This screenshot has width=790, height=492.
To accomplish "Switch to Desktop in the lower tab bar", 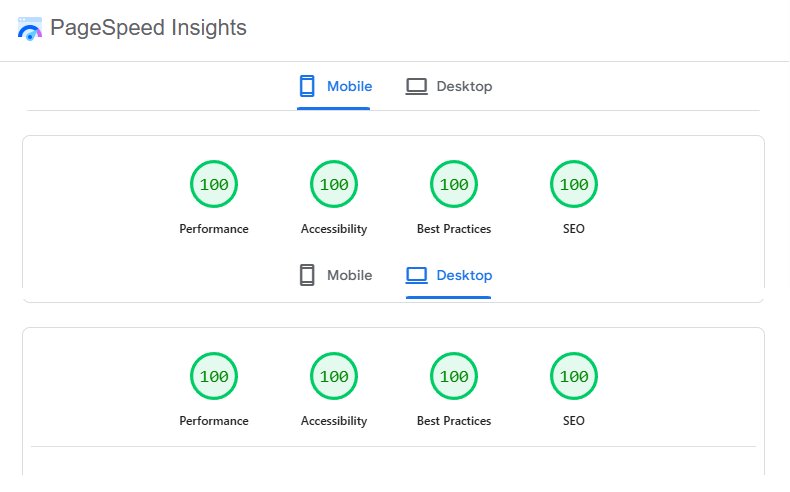I will (x=449, y=275).
